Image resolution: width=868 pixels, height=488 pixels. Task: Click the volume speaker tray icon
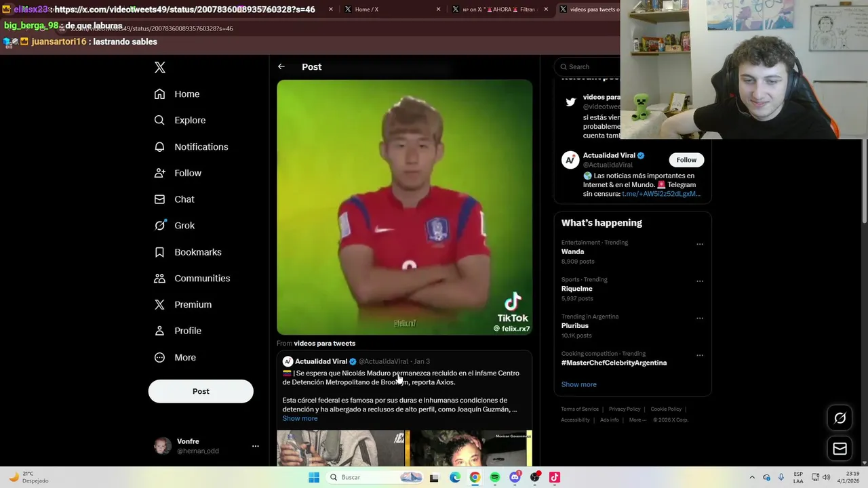point(826,477)
